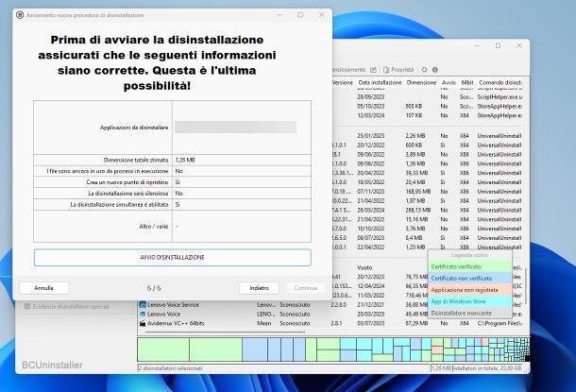Click Sconosciuto cell in Avidemux row

coord(295,323)
